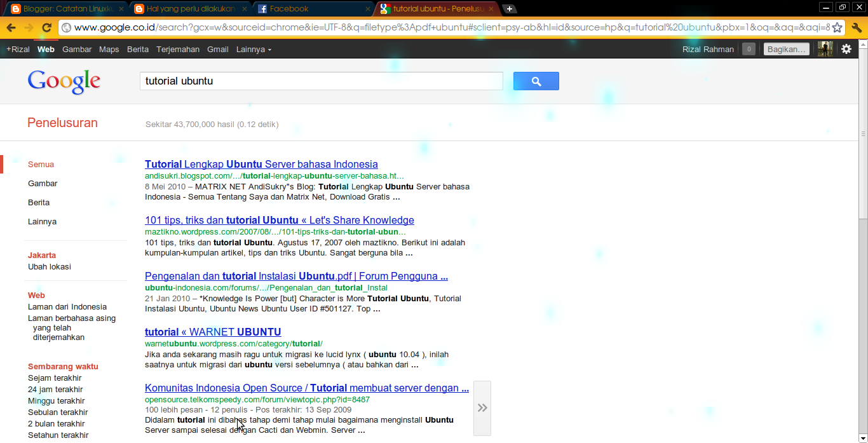Open Terjemahan in the Google bar

(178, 49)
